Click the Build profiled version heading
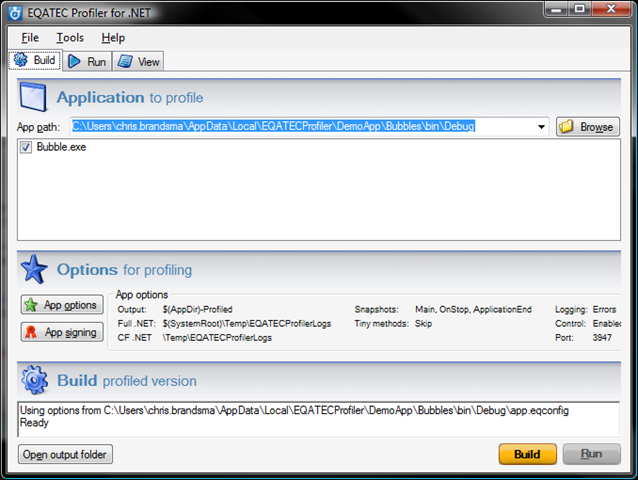The width and height of the screenshot is (638, 480). click(x=127, y=381)
